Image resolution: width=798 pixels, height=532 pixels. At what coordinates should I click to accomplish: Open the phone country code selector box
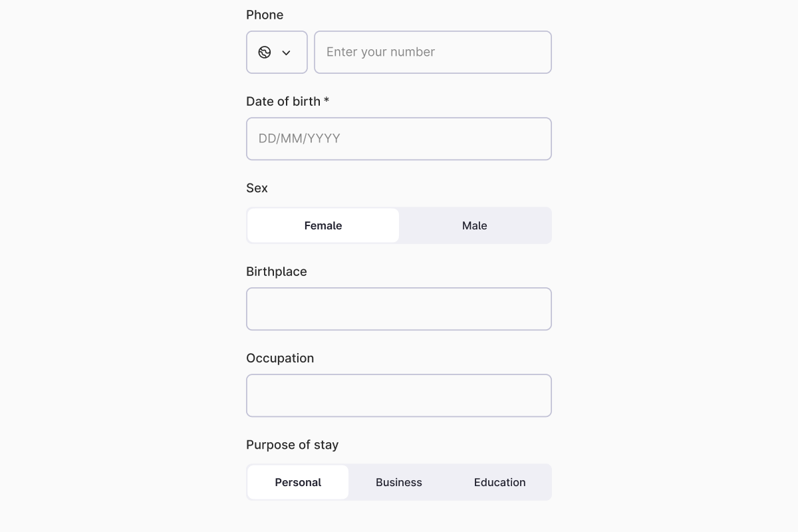[x=277, y=53]
